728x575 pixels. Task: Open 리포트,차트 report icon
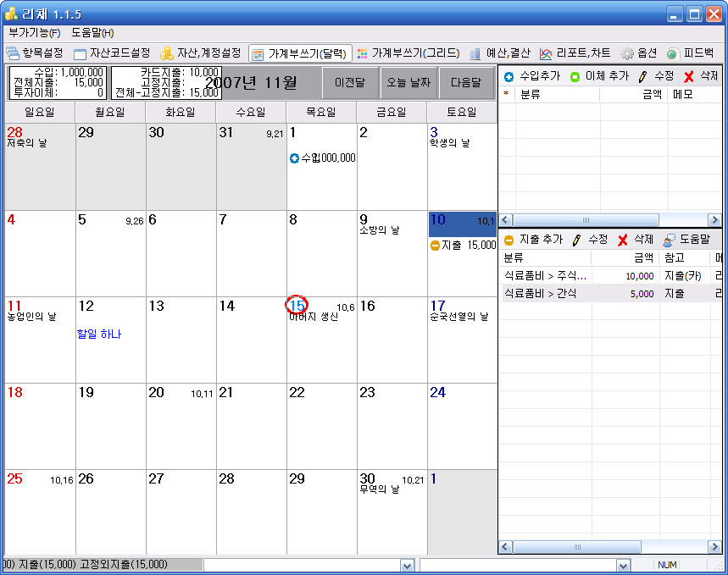[547, 53]
